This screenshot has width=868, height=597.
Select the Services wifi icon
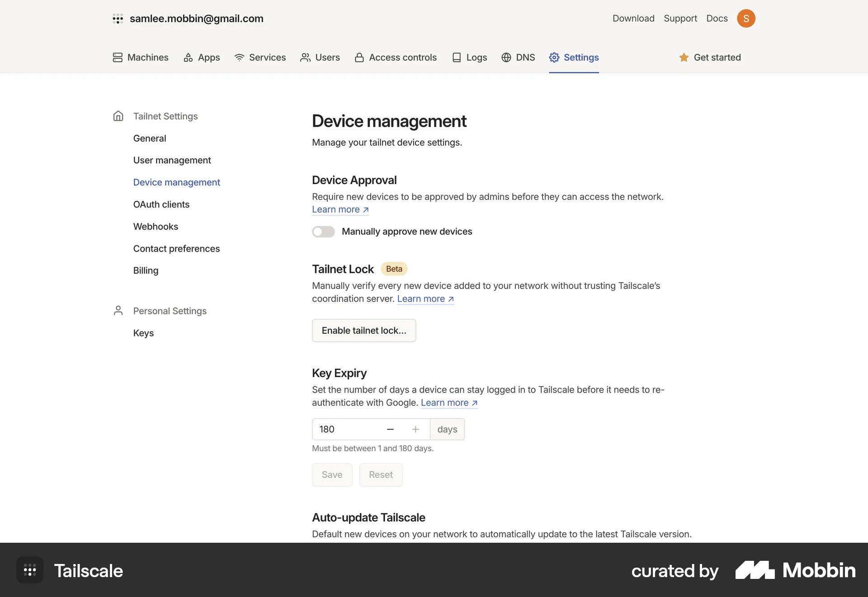pos(239,57)
